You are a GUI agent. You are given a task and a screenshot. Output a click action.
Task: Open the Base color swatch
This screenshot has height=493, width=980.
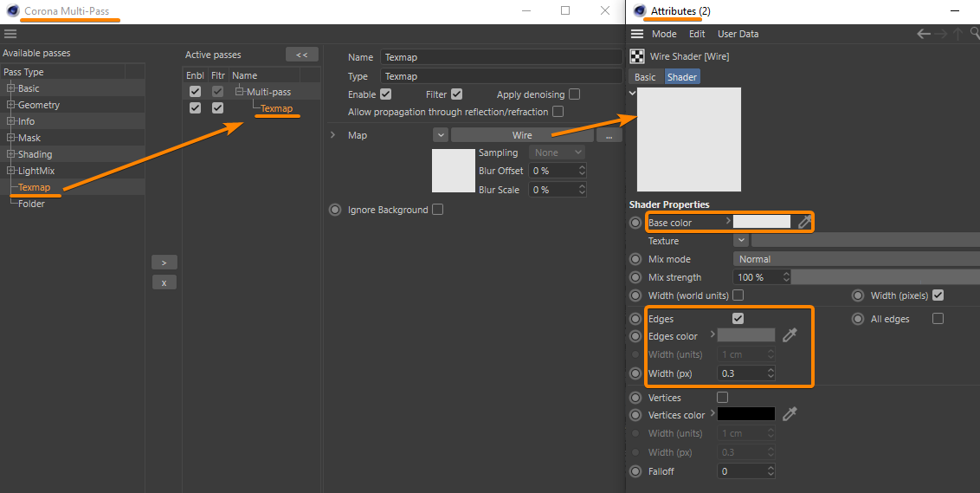(761, 222)
